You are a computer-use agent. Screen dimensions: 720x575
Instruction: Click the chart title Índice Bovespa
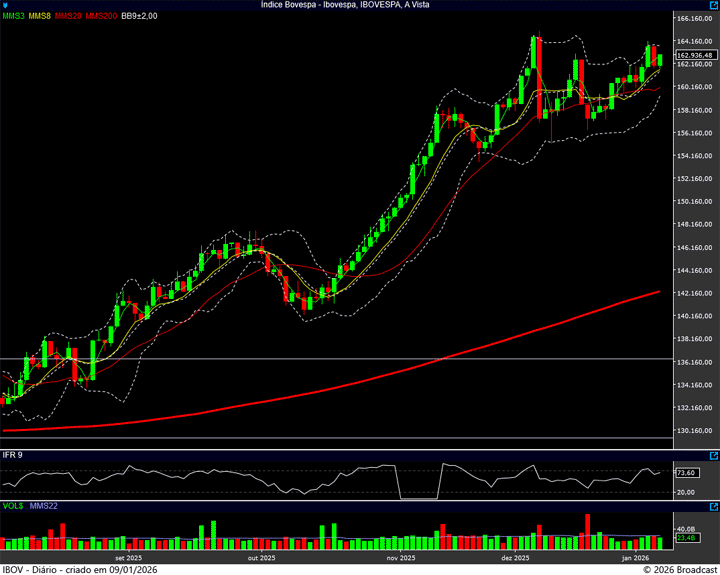coord(359,5)
